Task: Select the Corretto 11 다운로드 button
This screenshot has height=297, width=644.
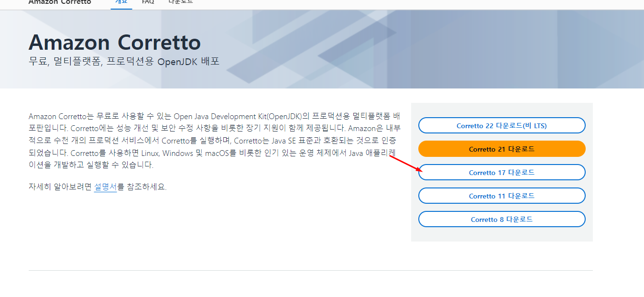Action: (502, 196)
